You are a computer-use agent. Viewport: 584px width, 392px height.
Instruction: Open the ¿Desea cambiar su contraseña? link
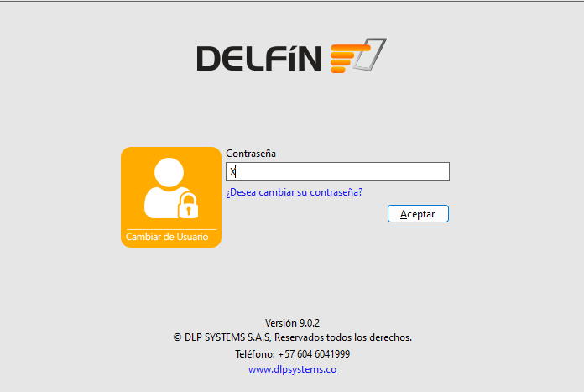(295, 192)
